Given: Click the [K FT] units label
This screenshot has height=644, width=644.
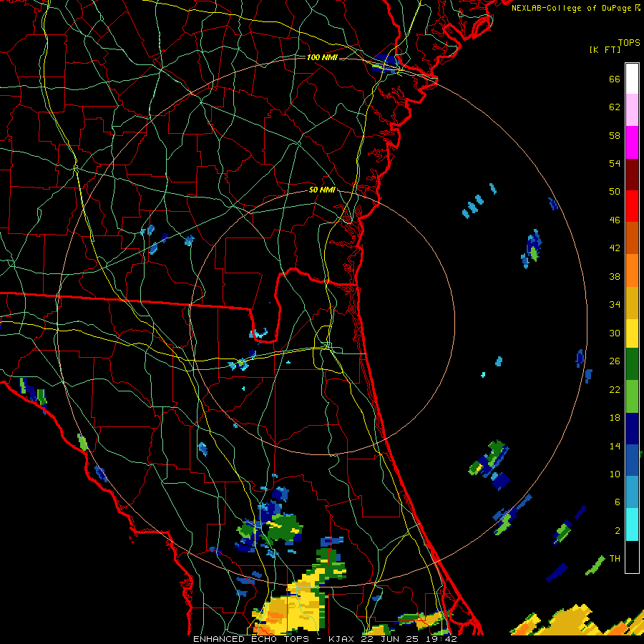Looking at the screenshot, I should pyautogui.click(x=605, y=49).
